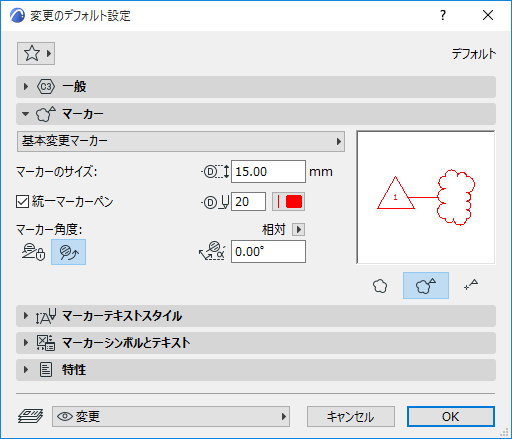The image size is (512, 439).
Task: Select cloud-only marker display icon
Action: click(x=380, y=286)
